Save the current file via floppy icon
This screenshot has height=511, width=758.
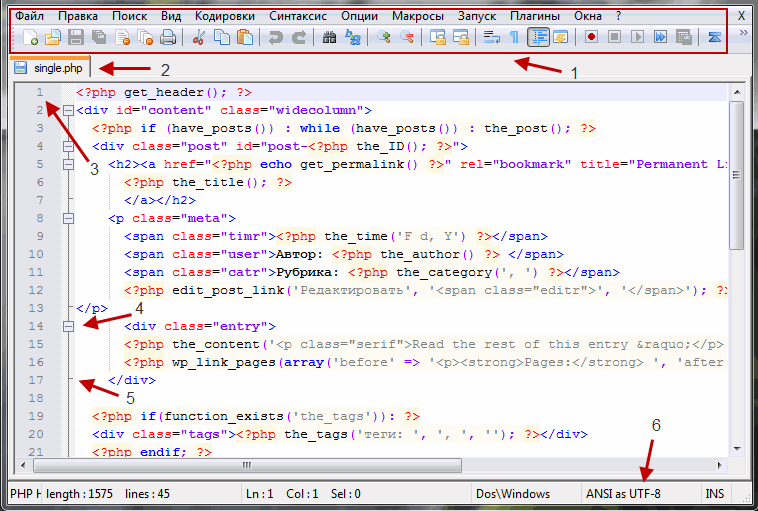point(75,37)
